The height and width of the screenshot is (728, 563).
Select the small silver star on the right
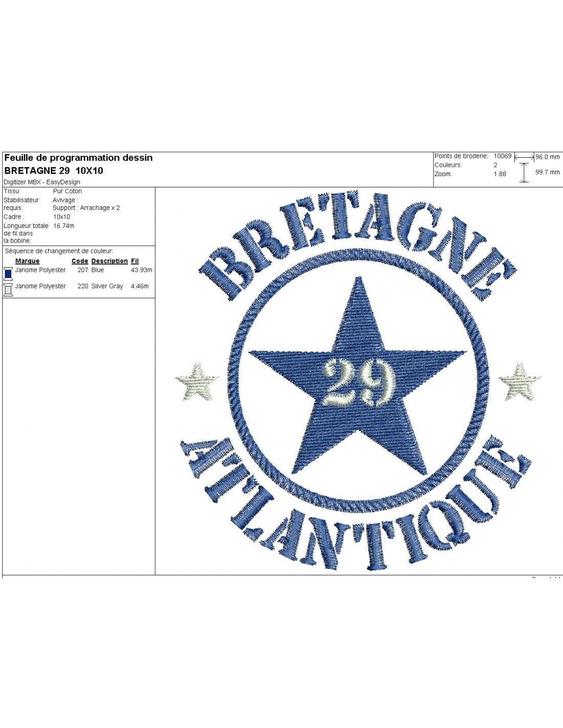[x=520, y=382]
